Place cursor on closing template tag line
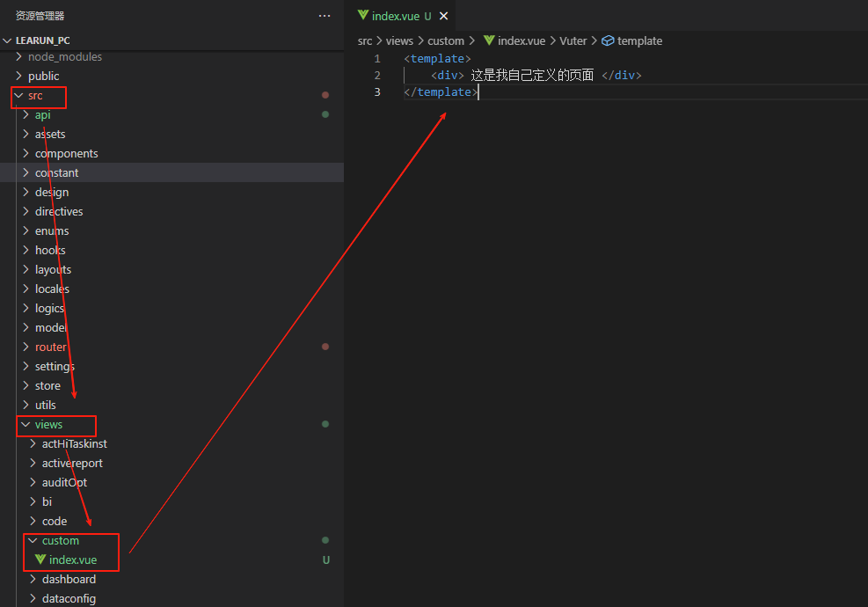This screenshot has height=607, width=868. click(x=441, y=91)
